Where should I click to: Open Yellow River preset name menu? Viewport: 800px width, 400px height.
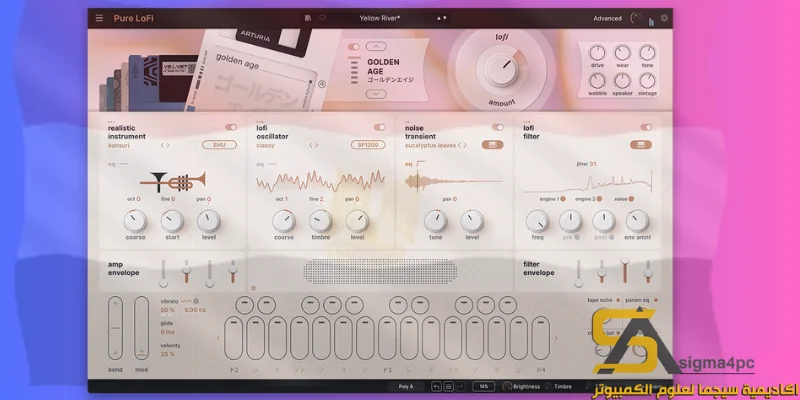click(x=380, y=18)
